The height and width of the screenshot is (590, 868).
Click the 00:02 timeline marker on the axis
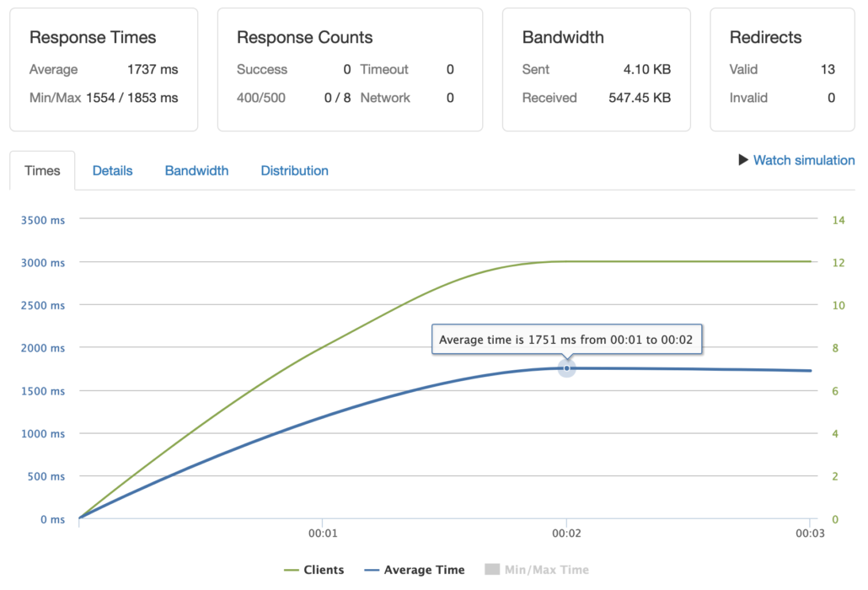[x=566, y=533]
